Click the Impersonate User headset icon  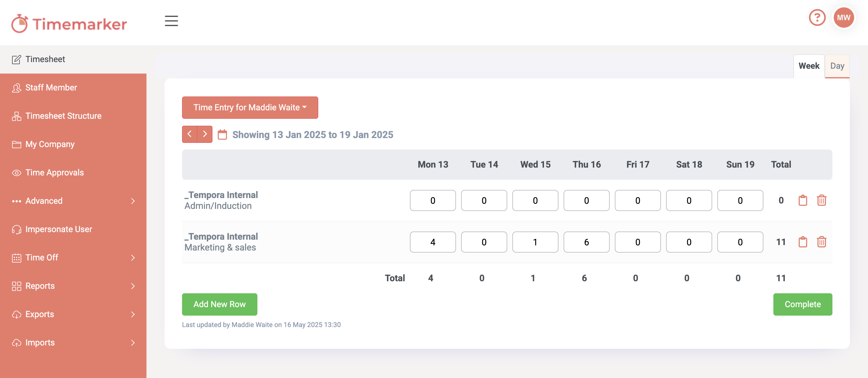(17, 229)
